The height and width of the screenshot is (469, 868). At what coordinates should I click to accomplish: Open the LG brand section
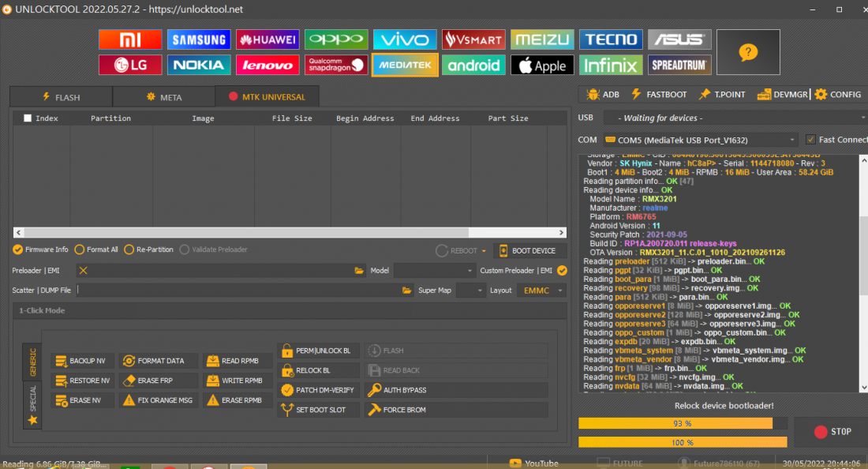click(130, 65)
